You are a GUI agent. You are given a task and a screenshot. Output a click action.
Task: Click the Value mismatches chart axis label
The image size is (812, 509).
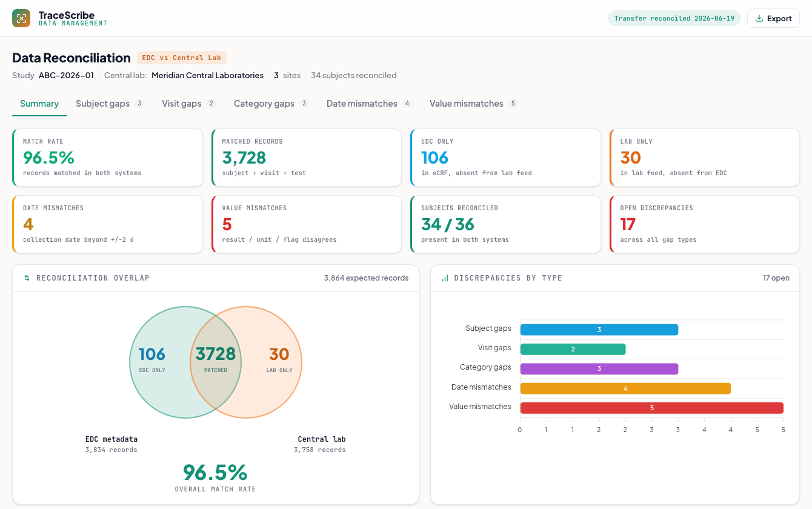point(480,407)
